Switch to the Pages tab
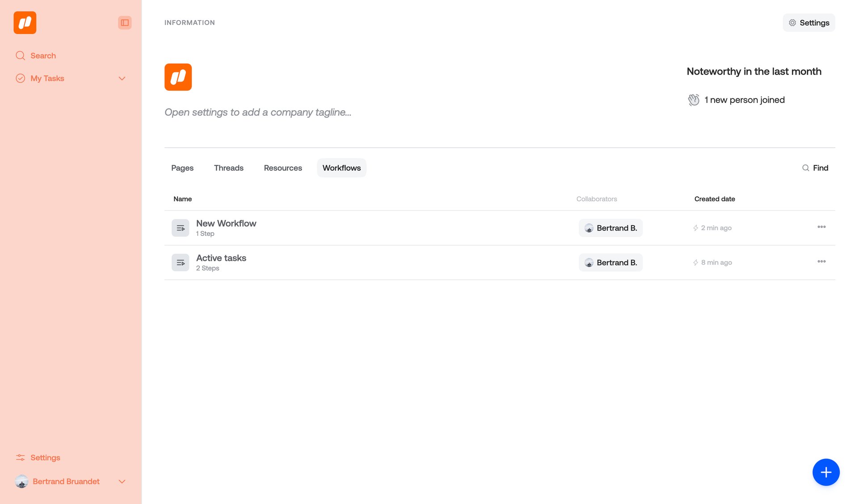This screenshot has width=858, height=504. (x=182, y=168)
